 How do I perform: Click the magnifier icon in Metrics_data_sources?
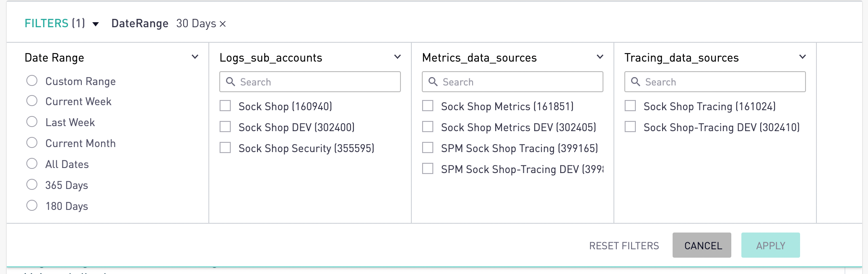click(x=433, y=82)
